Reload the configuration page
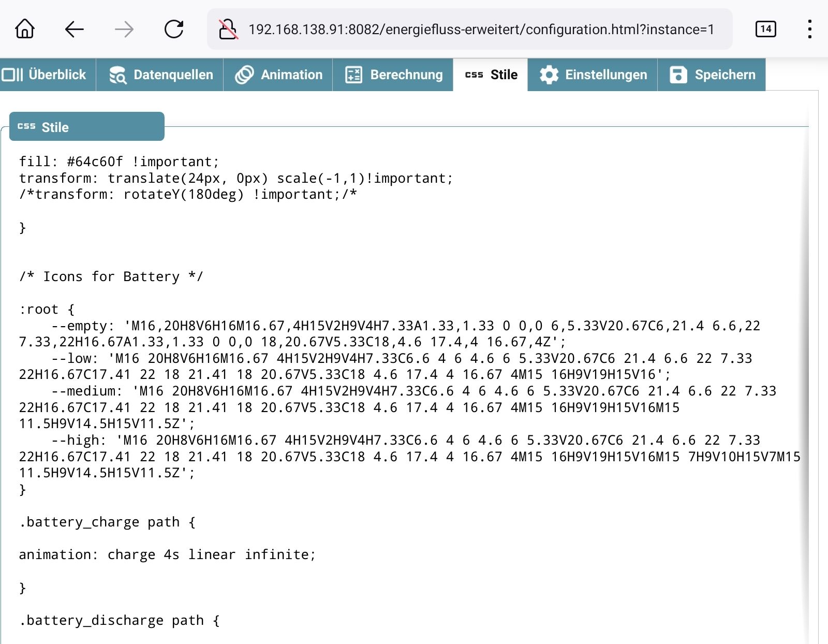828x644 pixels. (x=174, y=29)
